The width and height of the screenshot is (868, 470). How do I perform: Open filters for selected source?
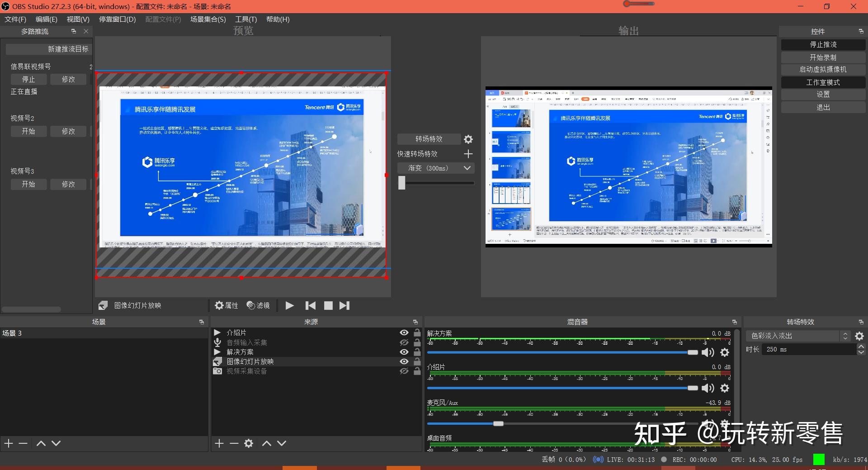pyautogui.click(x=258, y=305)
